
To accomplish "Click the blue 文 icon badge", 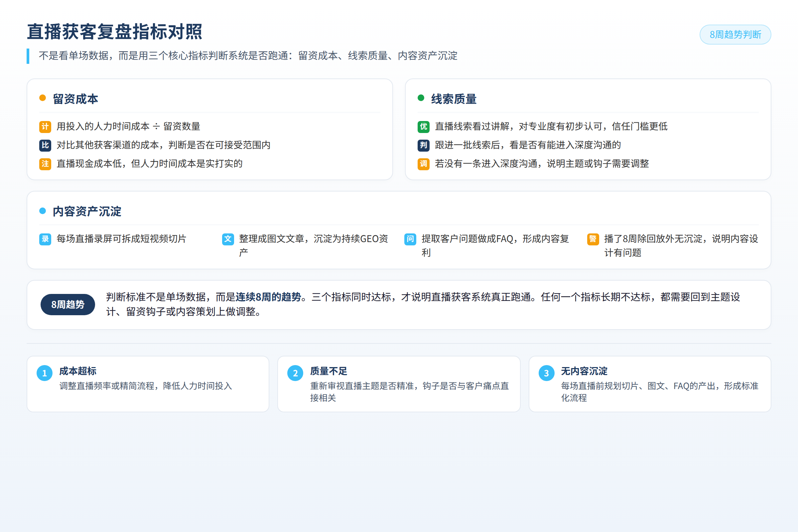I will coord(228,239).
